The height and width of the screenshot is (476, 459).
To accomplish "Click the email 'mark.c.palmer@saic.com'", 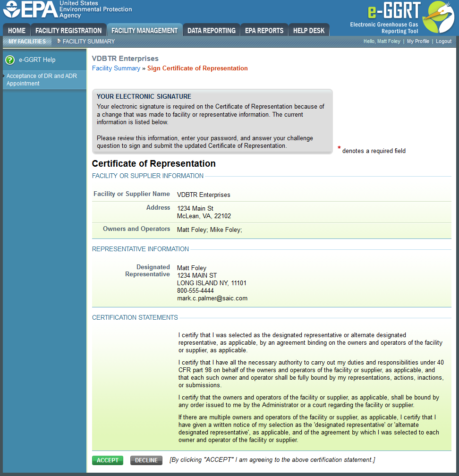I will (x=212, y=298).
